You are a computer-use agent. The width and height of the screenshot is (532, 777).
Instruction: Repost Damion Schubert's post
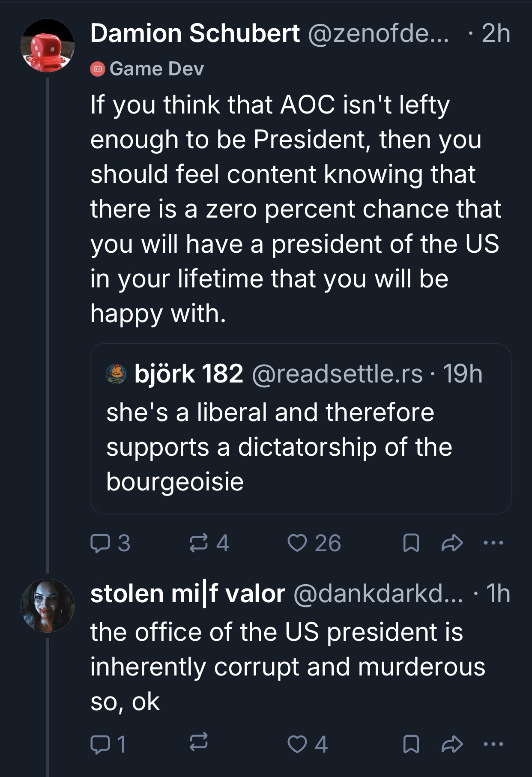click(x=199, y=543)
